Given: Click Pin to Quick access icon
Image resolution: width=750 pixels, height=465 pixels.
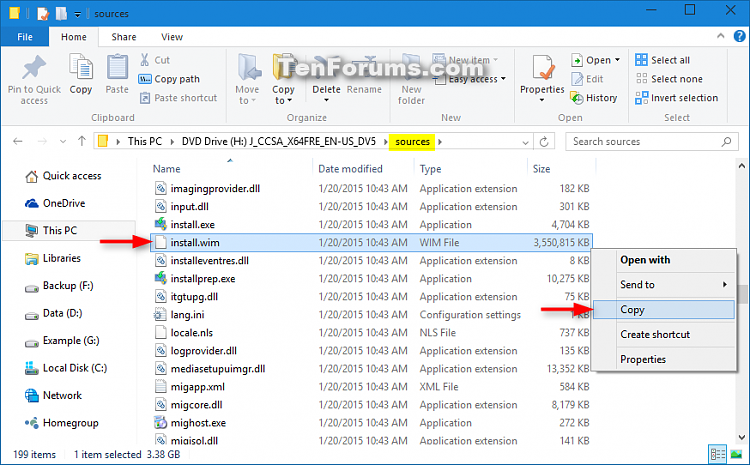Looking at the screenshot, I should point(34,67).
